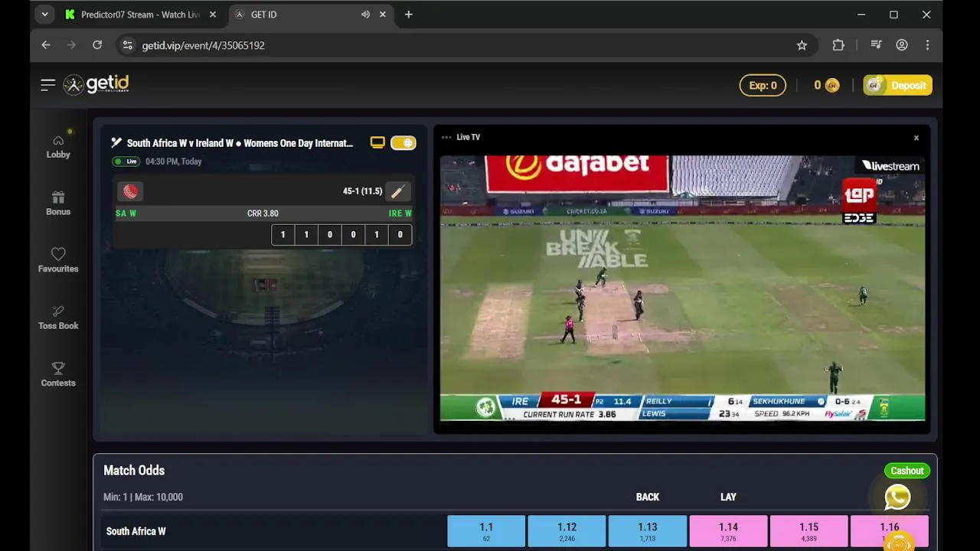
Task: Click the gold coin balance icon
Action: pyautogui.click(x=831, y=85)
